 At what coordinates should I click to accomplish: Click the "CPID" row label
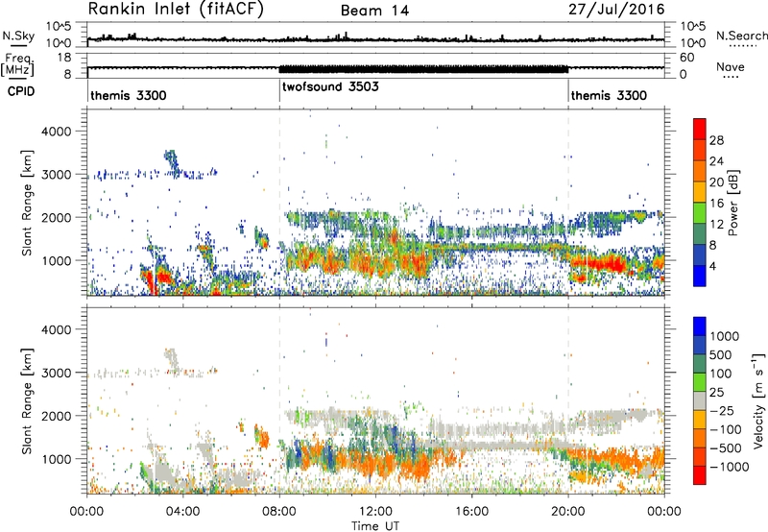coord(21,91)
